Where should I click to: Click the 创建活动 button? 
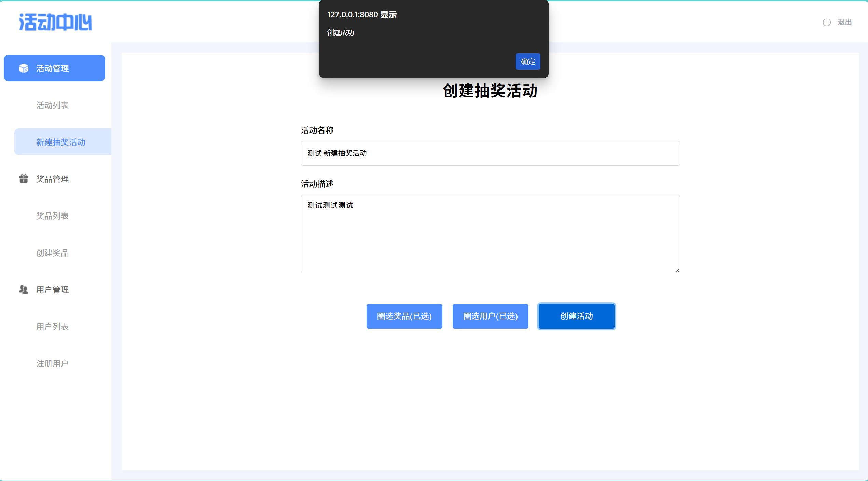[576, 316]
